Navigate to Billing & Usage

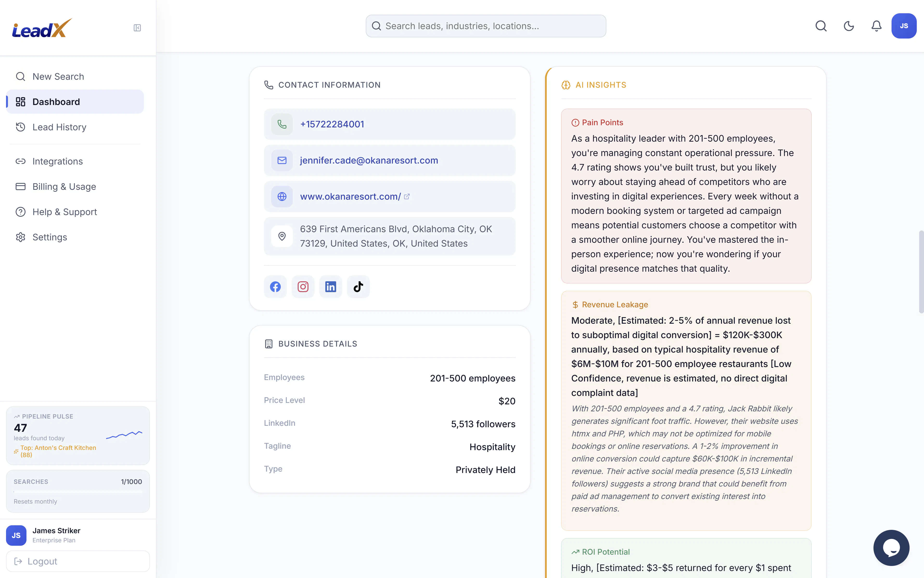click(x=75, y=187)
